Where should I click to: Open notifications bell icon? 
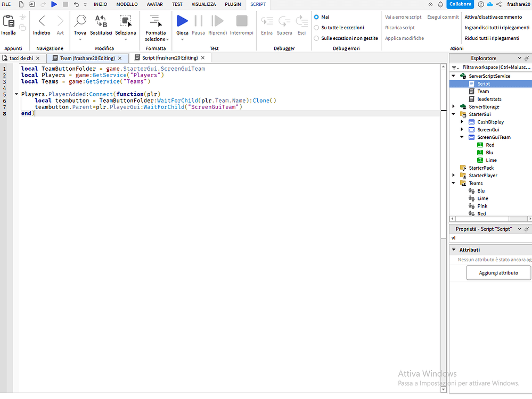point(440,4)
